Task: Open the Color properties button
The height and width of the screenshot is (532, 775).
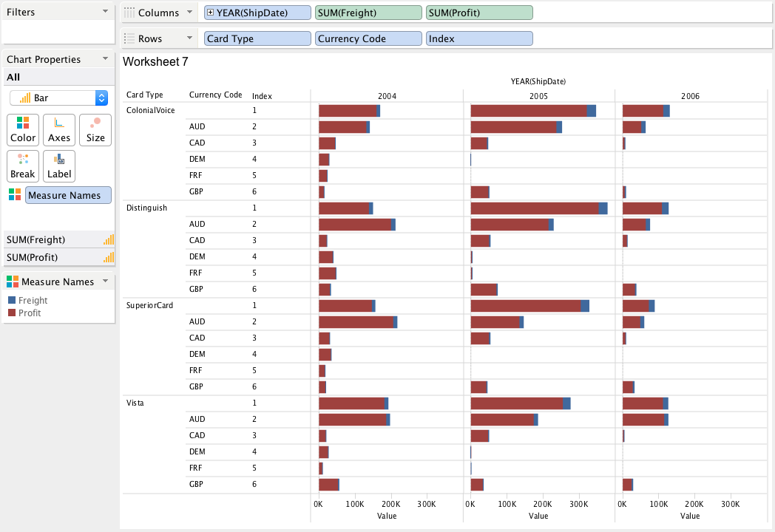Action: (23, 130)
